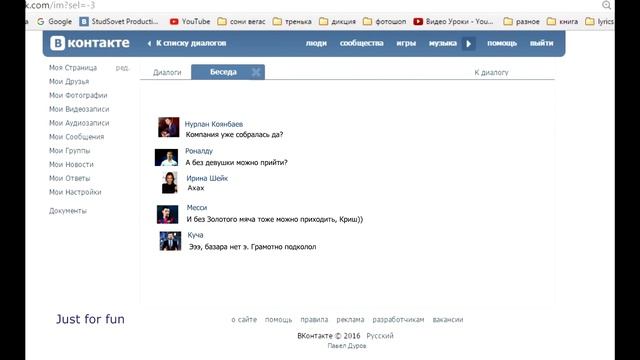Click the search magnifier in address bar
Image resolution: width=640 pixels, height=360 pixels.
tap(607, 5)
